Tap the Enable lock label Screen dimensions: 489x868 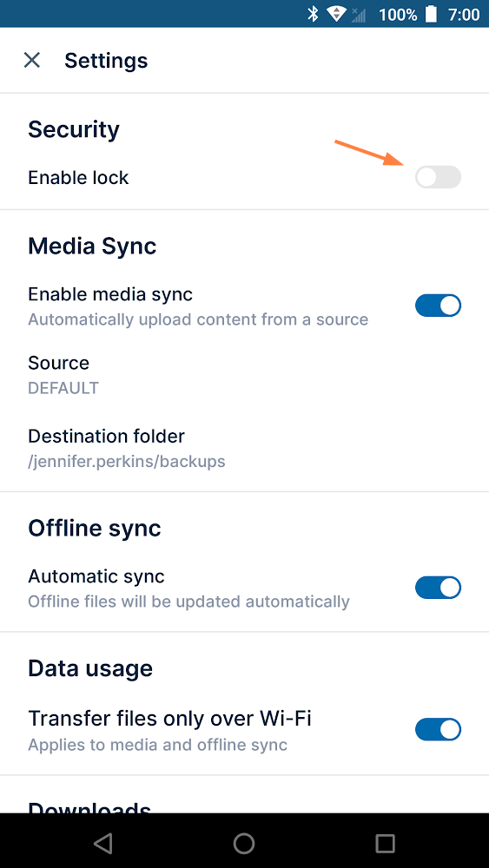(x=78, y=178)
